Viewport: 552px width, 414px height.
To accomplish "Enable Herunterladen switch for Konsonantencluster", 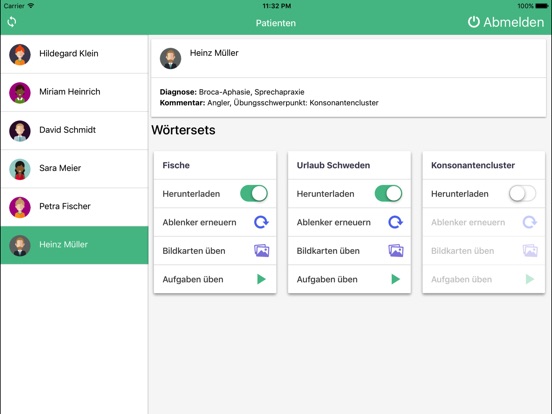I will coord(522,194).
